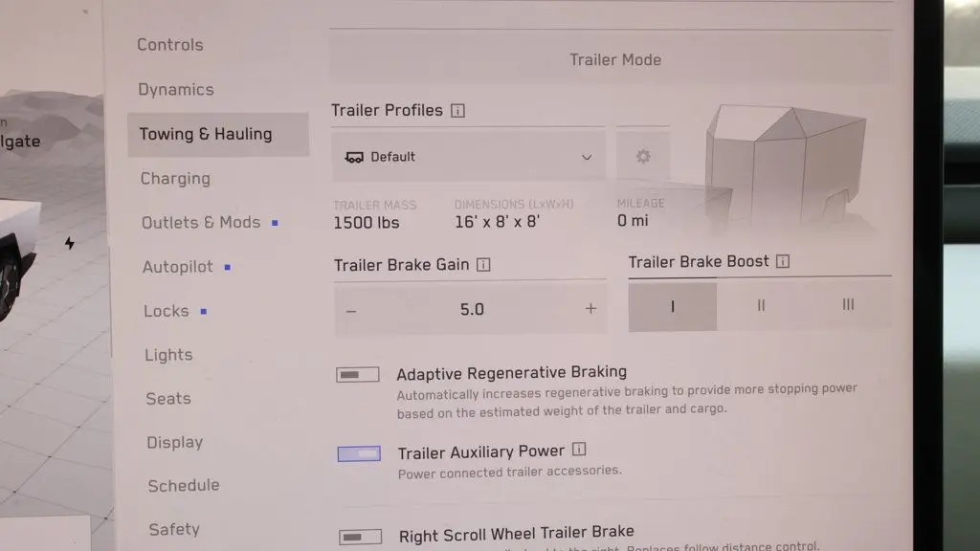980x551 pixels.
Task: Open trailer profile settings gear
Action: 643,156
